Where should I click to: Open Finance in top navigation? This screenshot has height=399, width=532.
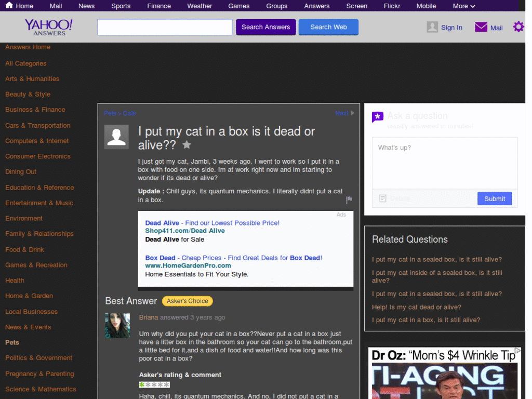tap(159, 6)
